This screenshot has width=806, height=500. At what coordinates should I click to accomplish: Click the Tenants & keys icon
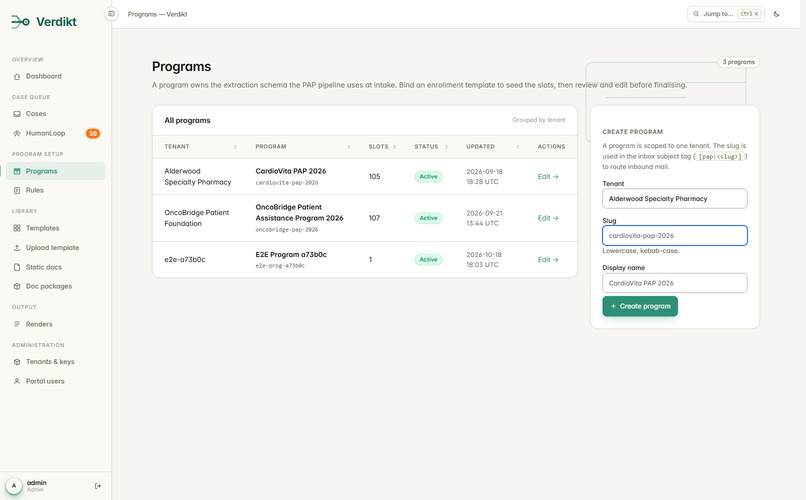[17, 362]
